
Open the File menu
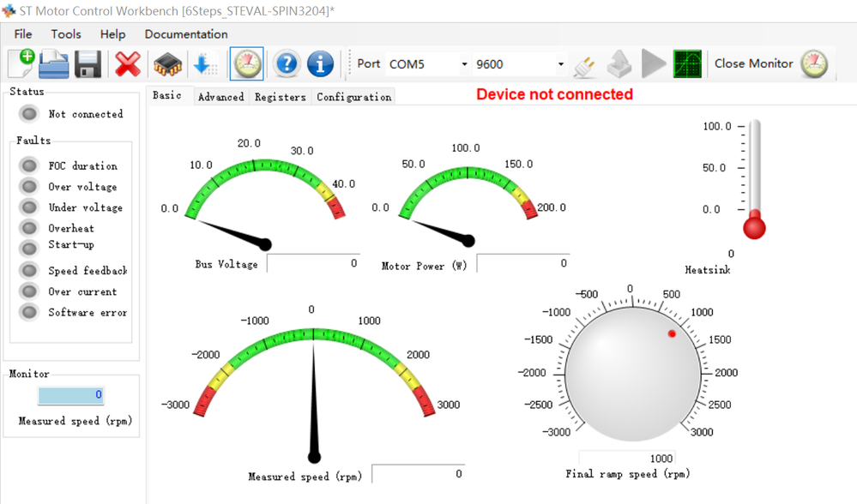coord(23,33)
